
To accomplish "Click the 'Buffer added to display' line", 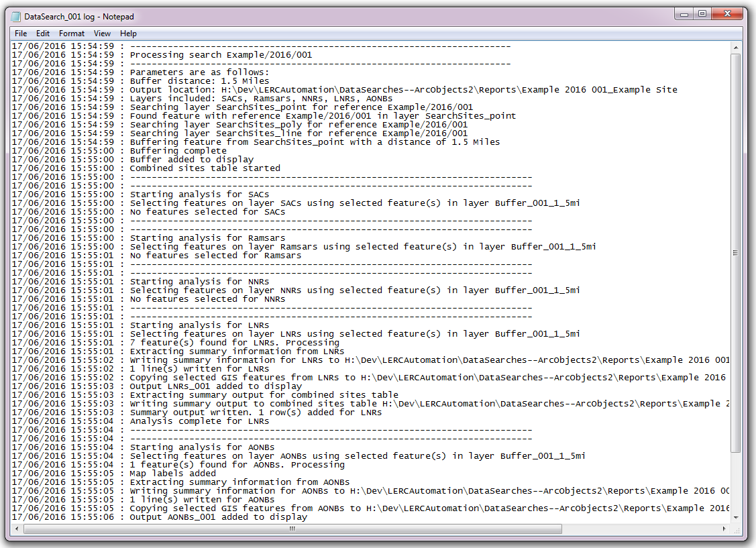I will [x=133, y=160].
